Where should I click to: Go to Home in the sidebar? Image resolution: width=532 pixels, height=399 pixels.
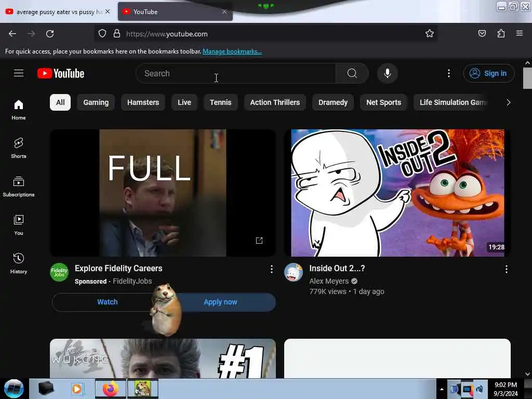coord(19,110)
